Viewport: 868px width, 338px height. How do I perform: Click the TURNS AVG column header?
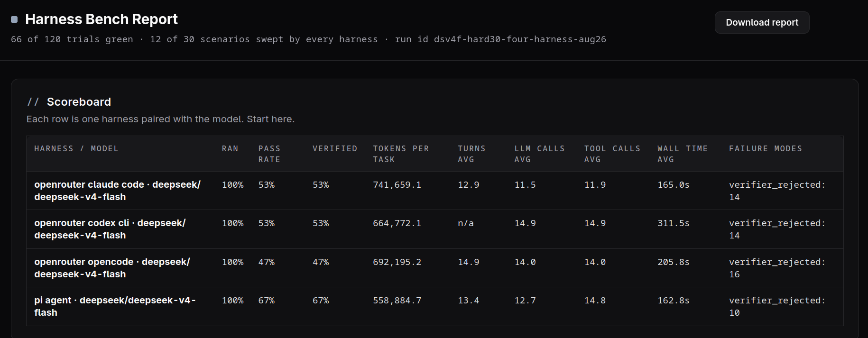471,154
